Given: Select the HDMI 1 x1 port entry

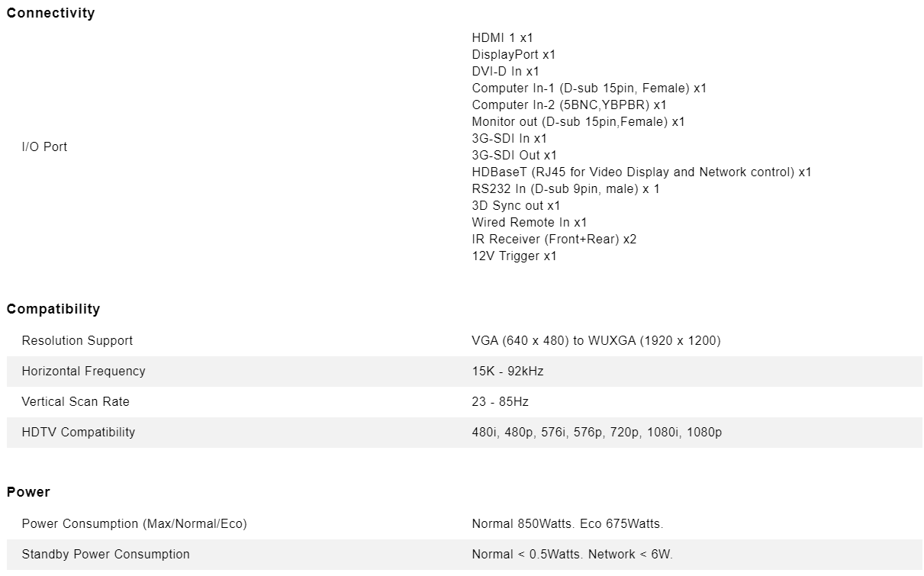Looking at the screenshot, I should click(503, 37).
